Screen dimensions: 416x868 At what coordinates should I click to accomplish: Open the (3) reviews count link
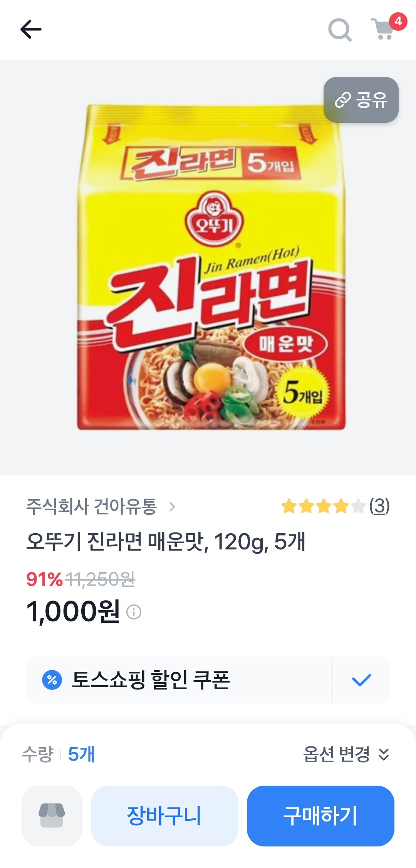pyautogui.click(x=379, y=506)
